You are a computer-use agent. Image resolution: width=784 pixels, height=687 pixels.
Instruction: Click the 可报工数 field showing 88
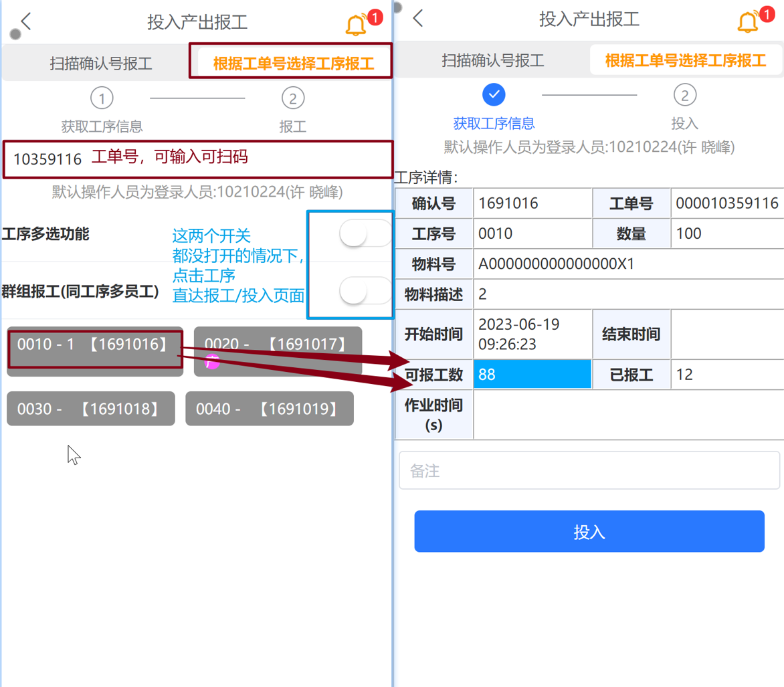pyautogui.click(x=532, y=374)
